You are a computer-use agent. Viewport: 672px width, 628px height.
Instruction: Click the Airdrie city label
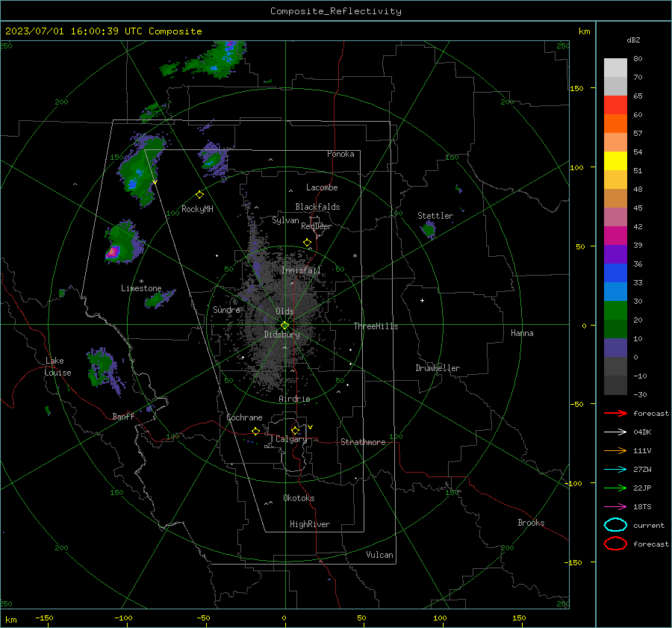click(x=294, y=399)
